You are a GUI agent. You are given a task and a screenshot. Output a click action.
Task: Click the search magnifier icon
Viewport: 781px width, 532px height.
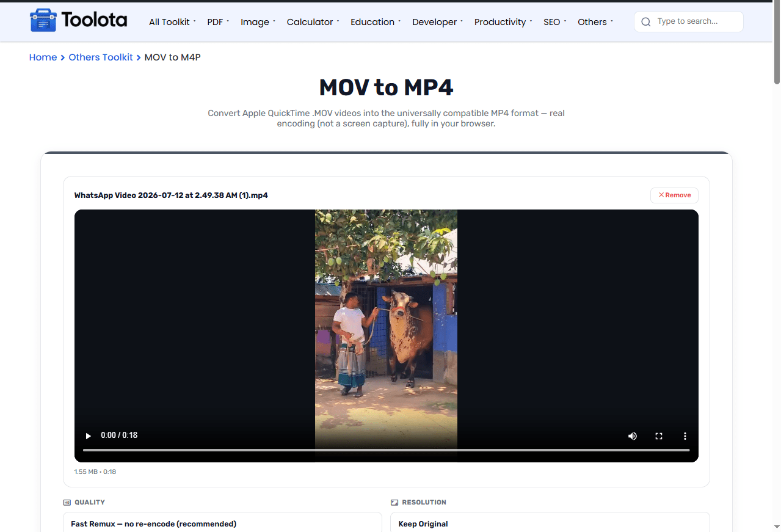(x=646, y=22)
